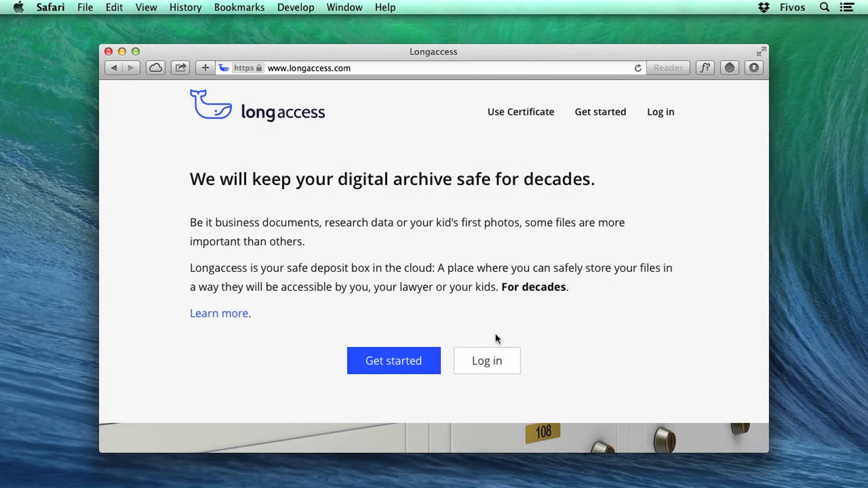Click the Longaccess whale logo
Screen dimensions: 868x488
coord(211,104)
